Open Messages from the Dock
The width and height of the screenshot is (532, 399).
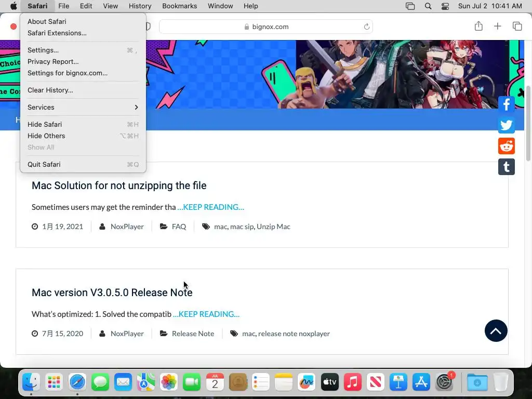(100, 382)
